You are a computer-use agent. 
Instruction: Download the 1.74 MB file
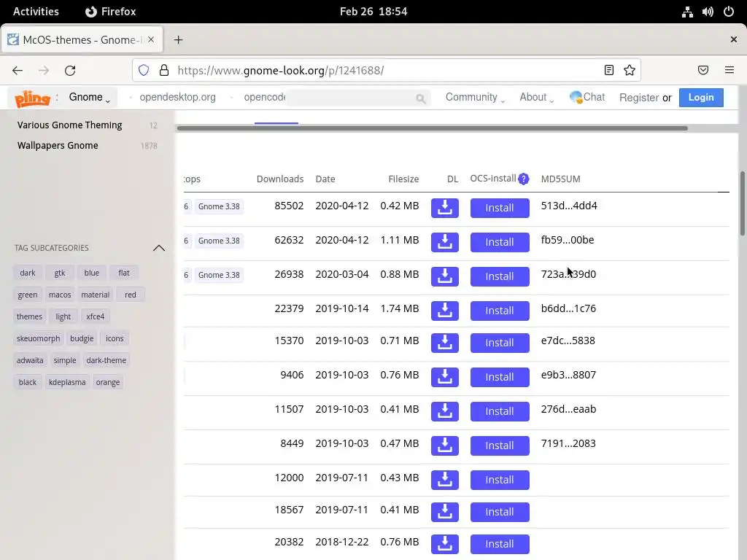(x=444, y=311)
